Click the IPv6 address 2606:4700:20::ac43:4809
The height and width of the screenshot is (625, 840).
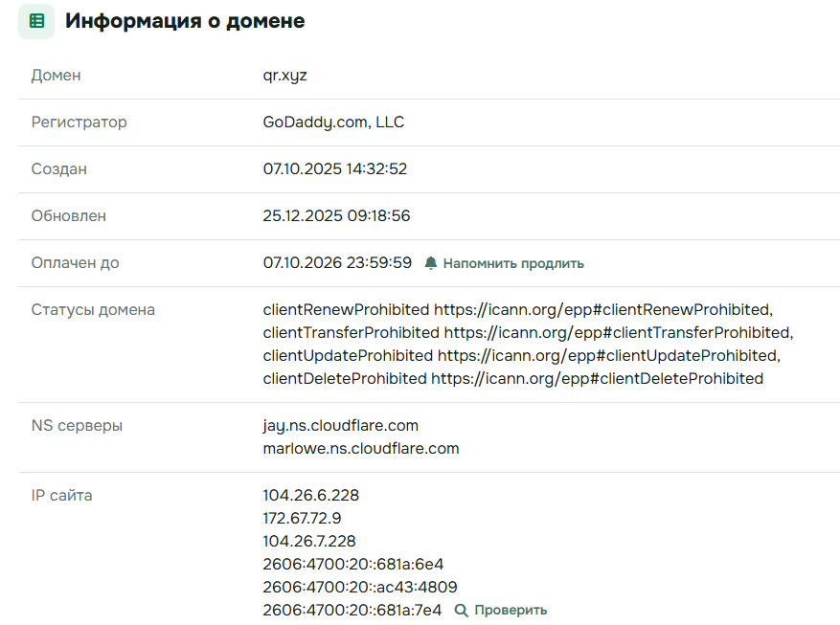pos(360,588)
